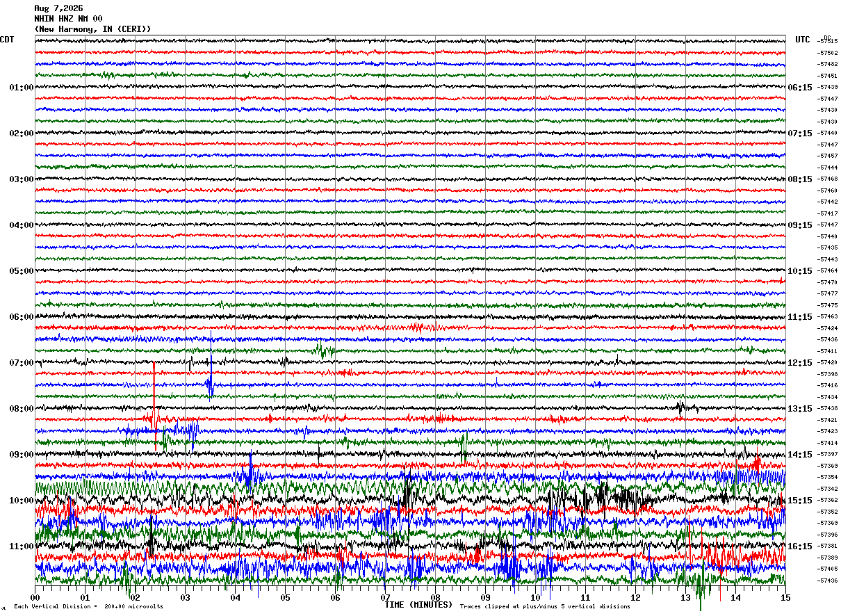
Task: Click the 'CDT' timezone label
Action: 7,40
